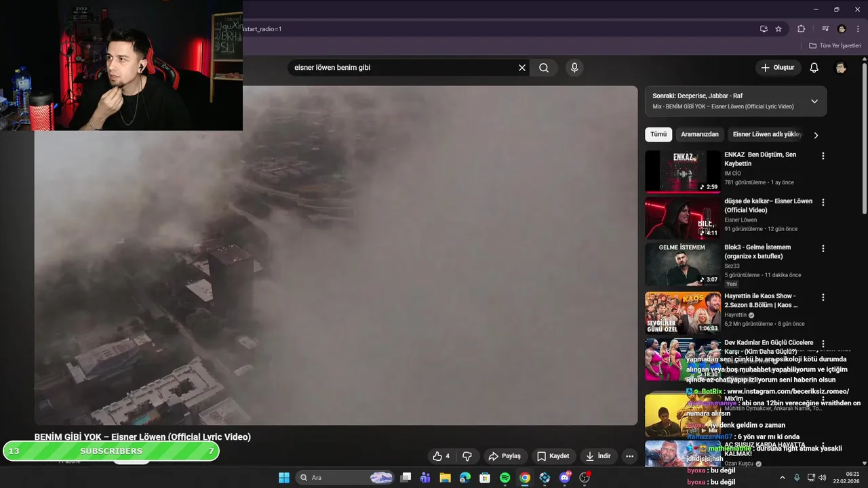Open the volume speaker tray icon
868x488 pixels.
coord(823,478)
